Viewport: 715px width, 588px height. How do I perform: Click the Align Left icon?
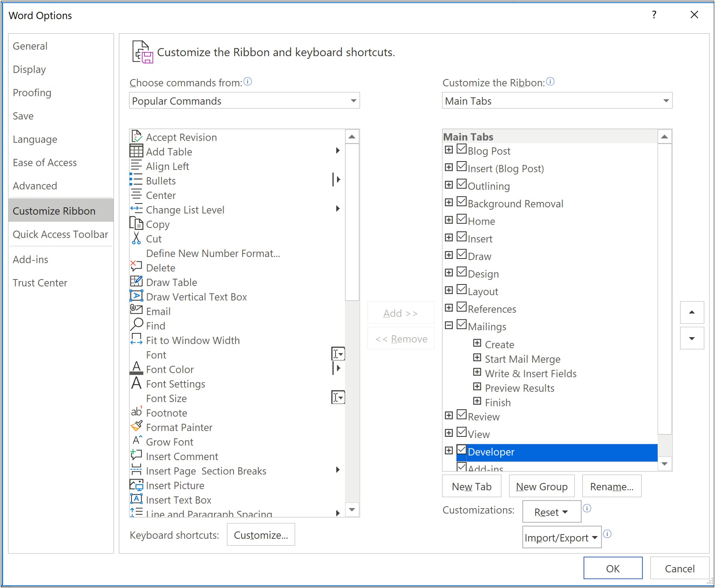click(x=136, y=166)
